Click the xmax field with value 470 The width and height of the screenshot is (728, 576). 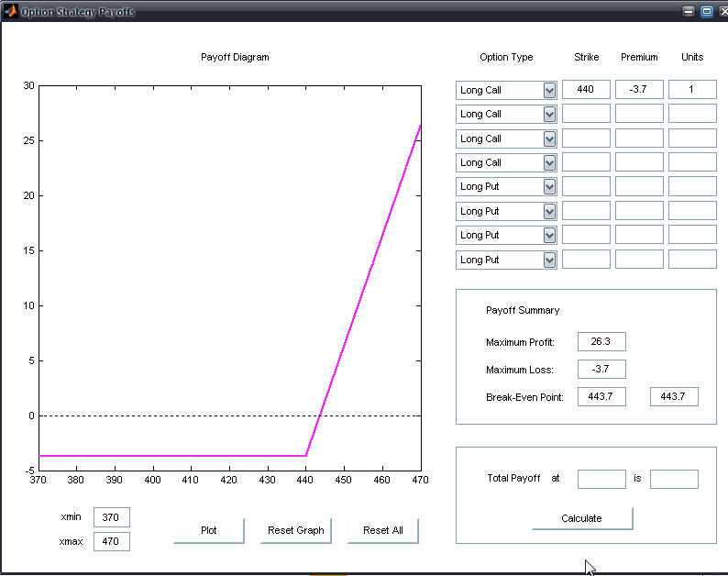(x=112, y=541)
